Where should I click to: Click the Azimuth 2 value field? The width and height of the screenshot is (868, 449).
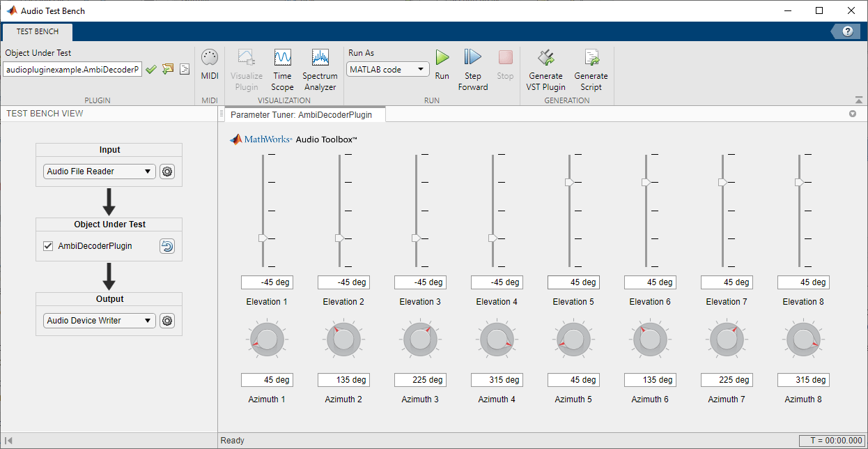pyautogui.click(x=343, y=380)
